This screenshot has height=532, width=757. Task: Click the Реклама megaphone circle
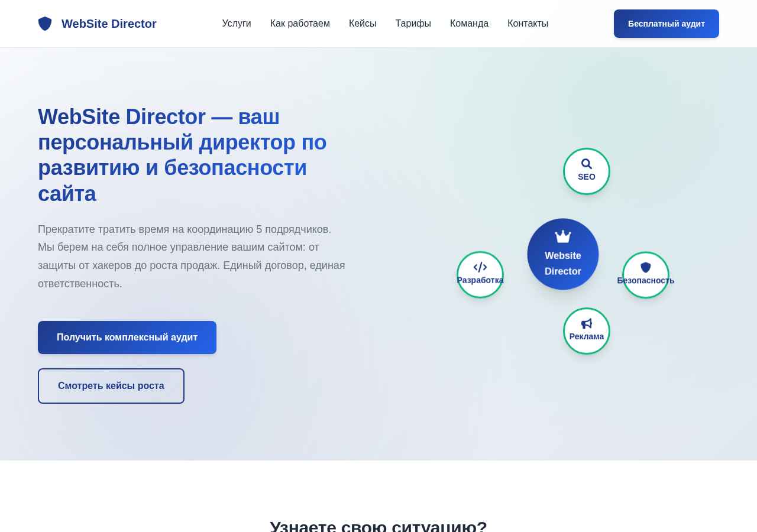tap(587, 331)
